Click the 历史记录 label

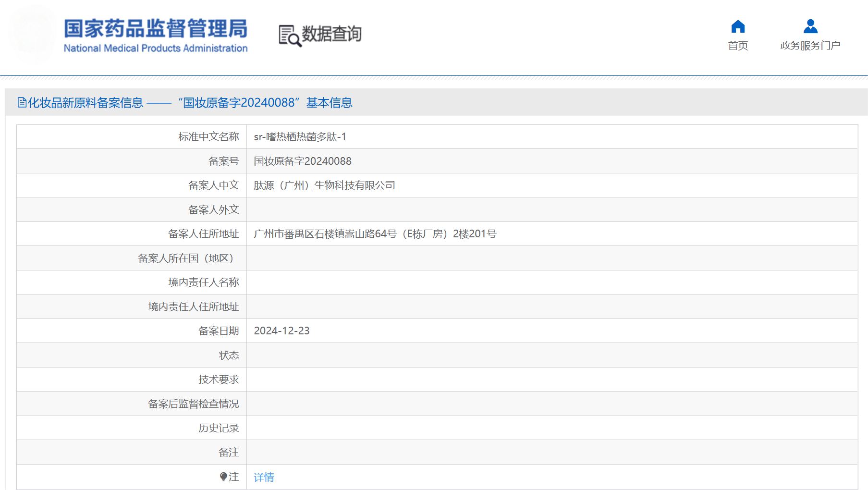pyautogui.click(x=219, y=428)
